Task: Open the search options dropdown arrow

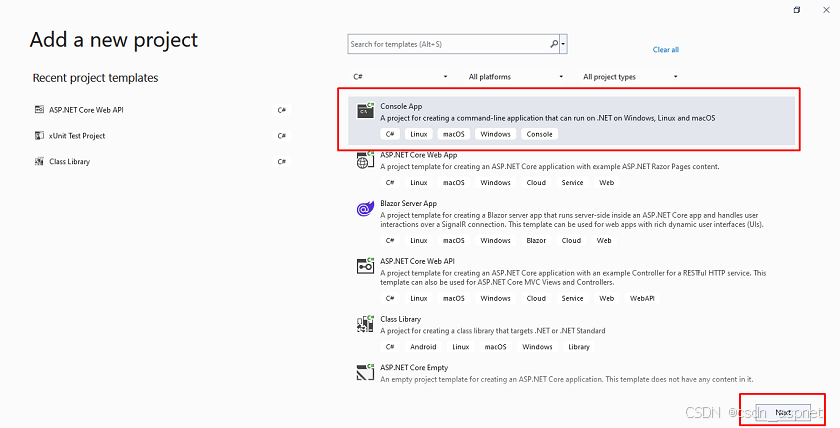Action: pyautogui.click(x=563, y=44)
